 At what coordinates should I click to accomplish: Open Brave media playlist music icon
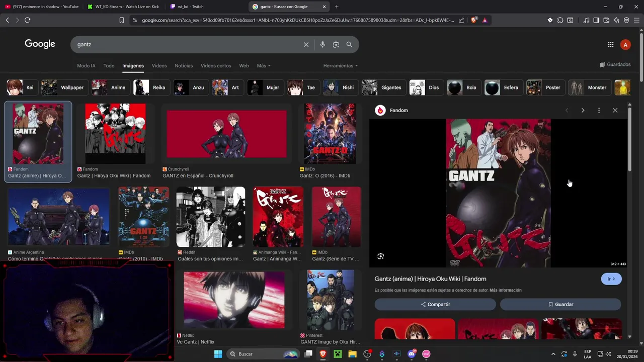click(586, 20)
